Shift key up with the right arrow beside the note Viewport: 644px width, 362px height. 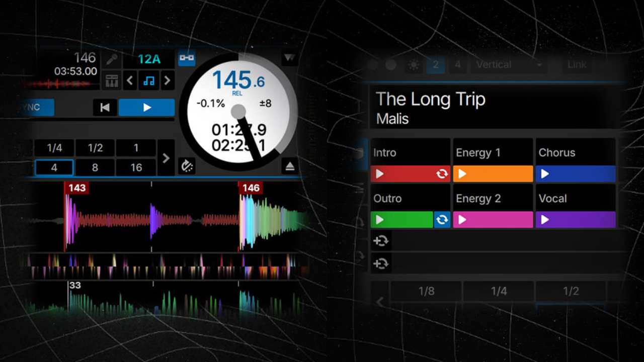167,80
